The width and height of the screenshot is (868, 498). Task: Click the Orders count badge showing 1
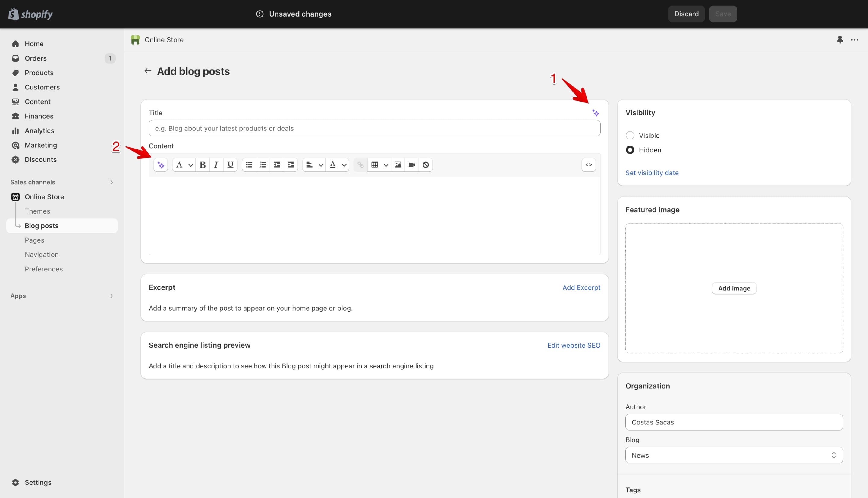pyautogui.click(x=110, y=58)
